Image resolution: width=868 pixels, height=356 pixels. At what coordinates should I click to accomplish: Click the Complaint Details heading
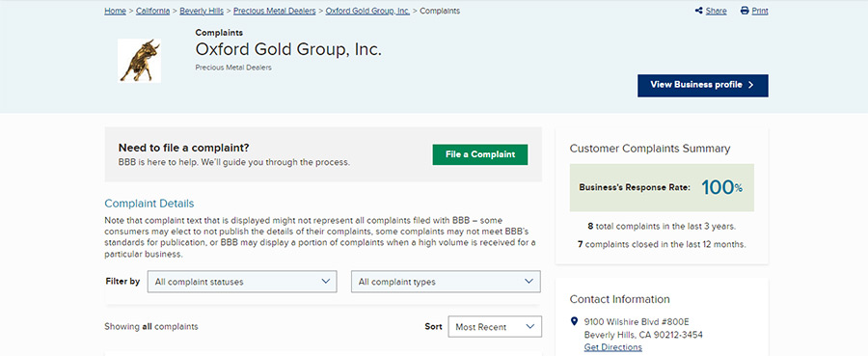coord(149,204)
